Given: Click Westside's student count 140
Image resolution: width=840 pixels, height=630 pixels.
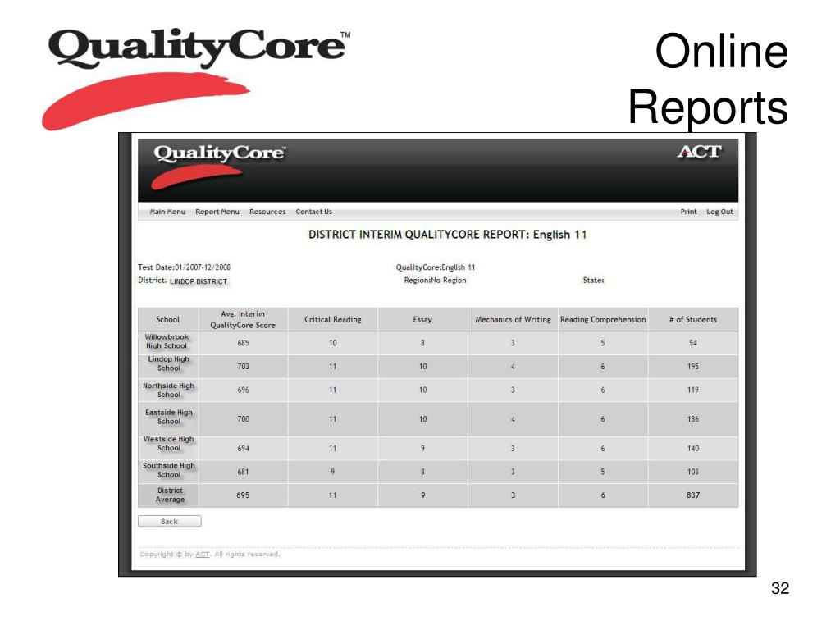Looking at the screenshot, I should 693,448.
